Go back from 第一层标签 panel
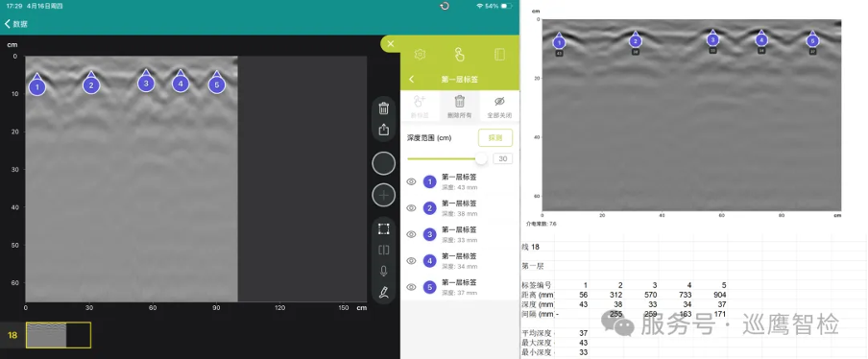This screenshot has width=868, height=359. (x=411, y=80)
